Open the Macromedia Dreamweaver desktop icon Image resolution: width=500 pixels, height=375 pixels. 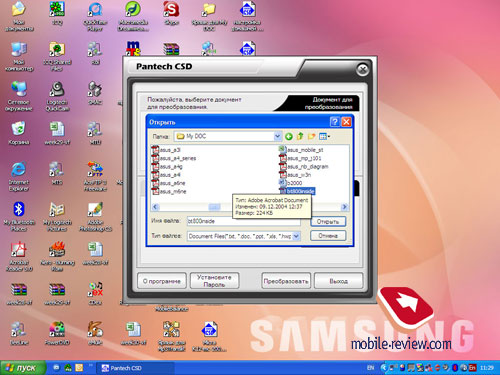[x=133, y=16]
